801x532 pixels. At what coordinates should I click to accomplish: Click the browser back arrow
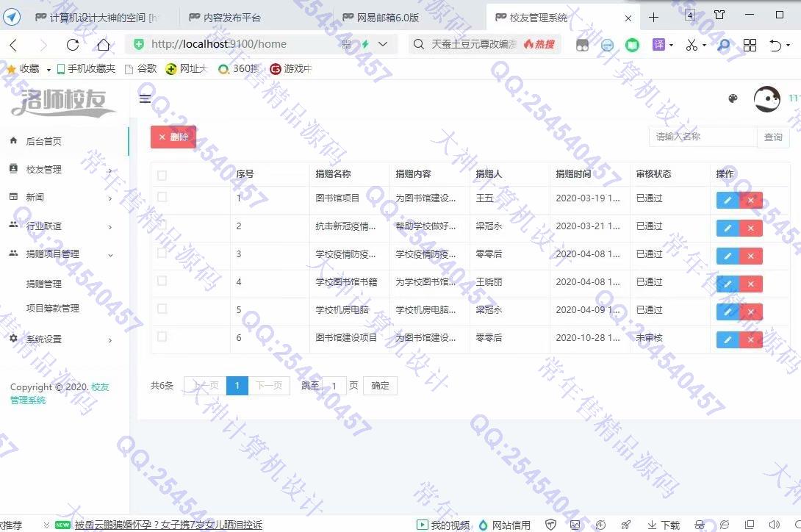(14, 45)
